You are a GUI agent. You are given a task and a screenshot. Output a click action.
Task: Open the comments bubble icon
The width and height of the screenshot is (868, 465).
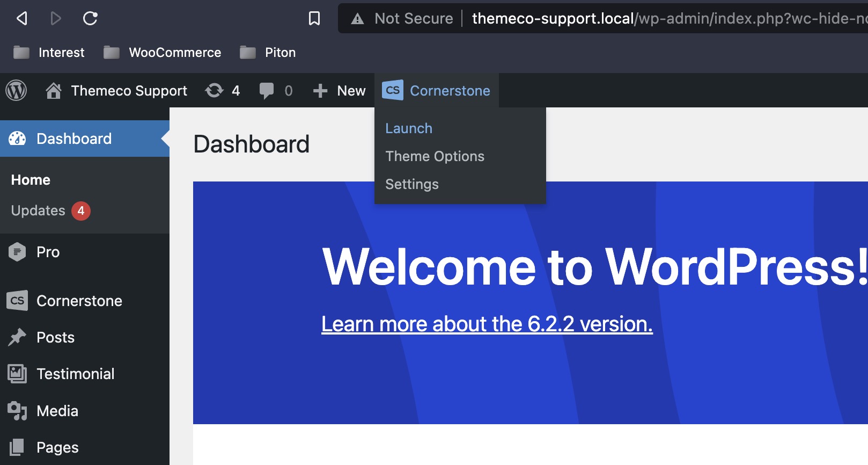pos(266,90)
